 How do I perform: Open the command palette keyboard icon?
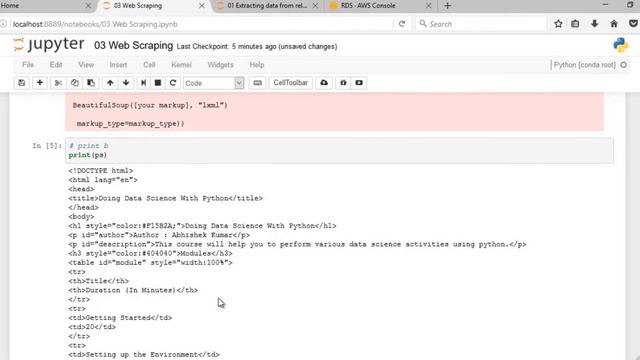(257, 83)
